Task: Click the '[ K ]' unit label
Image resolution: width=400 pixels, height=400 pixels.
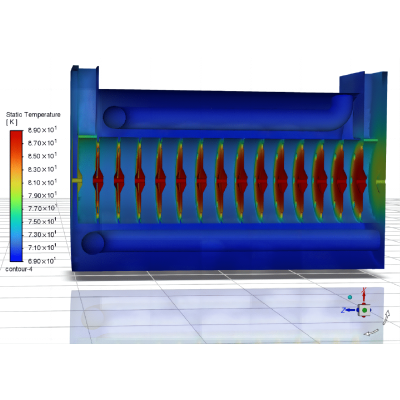Action: (x=12, y=122)
